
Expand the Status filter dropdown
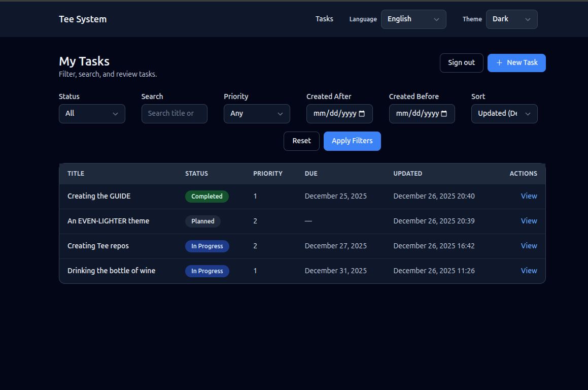(x=92, y=114)
